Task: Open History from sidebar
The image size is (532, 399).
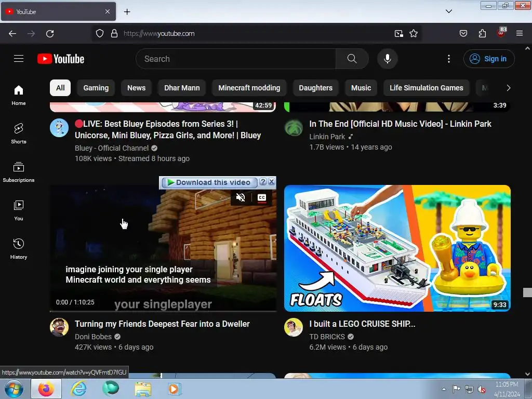Action: [x=19, y=249]
